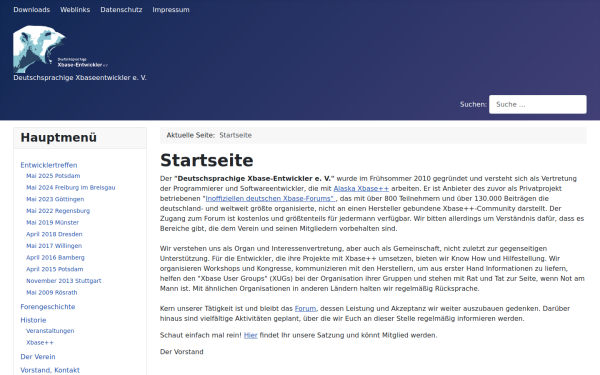Image resolution: width=600 pixels, height=375 pixels.
Task: Select Mai 2025 Potsdam meeting
Action: (53, 176)
